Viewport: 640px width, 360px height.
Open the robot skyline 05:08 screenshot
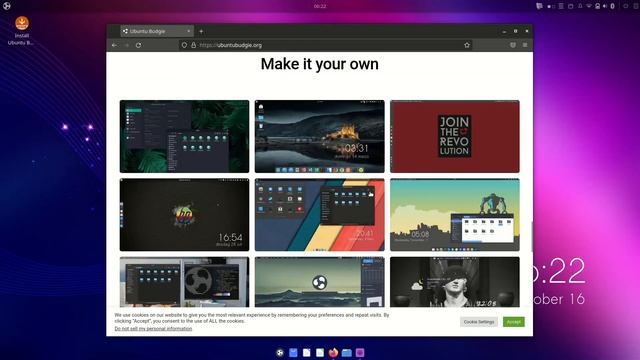(x=455, y=215)
